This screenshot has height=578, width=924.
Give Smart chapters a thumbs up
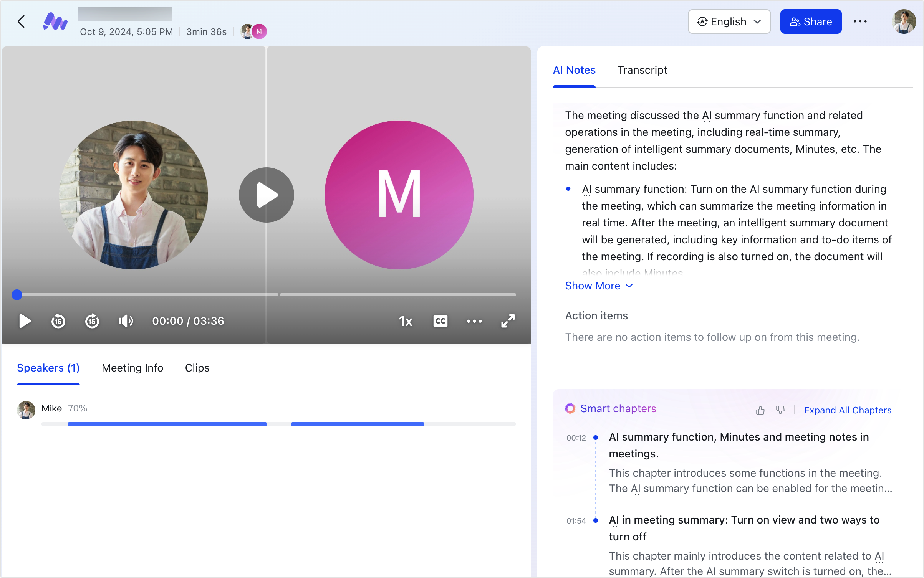point(760,410)
